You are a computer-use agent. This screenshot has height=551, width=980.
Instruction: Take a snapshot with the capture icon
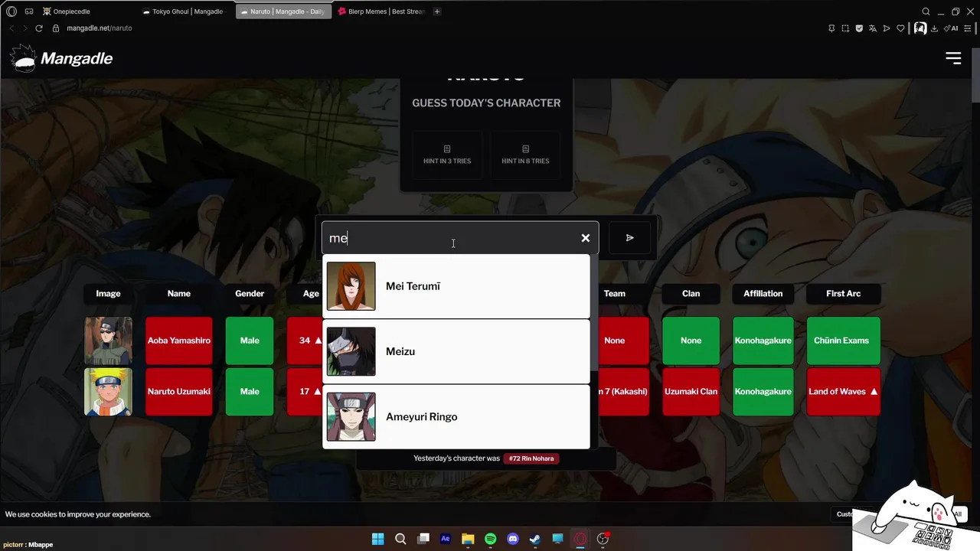coord(845,28)
